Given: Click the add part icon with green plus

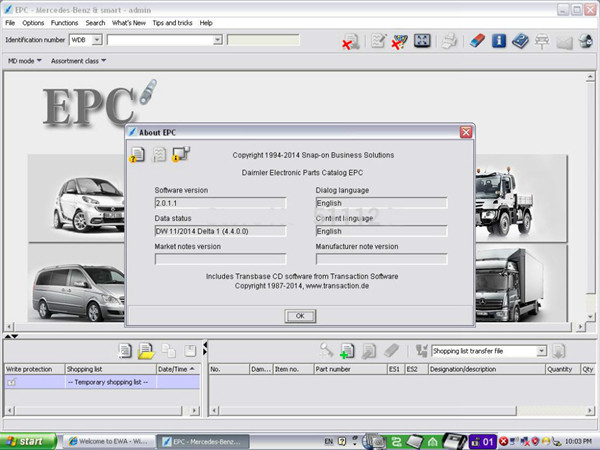Looking at the screenshot, I should pos(347,351).
